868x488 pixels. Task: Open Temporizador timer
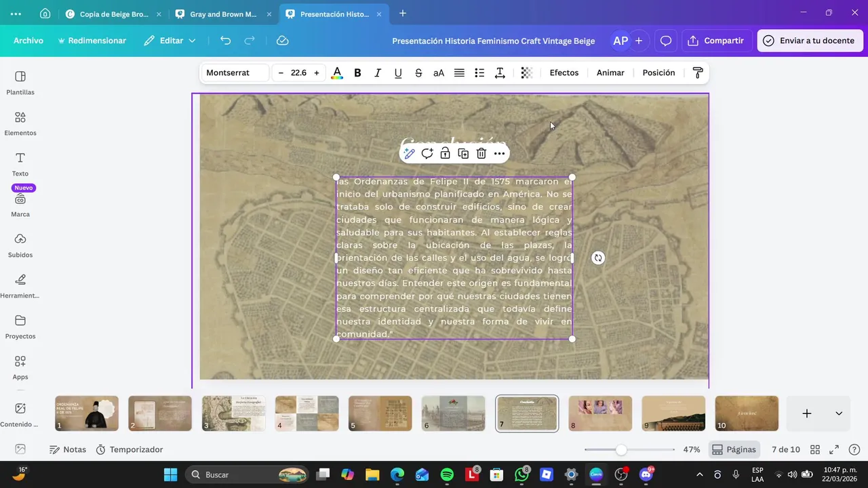point(130,449)
